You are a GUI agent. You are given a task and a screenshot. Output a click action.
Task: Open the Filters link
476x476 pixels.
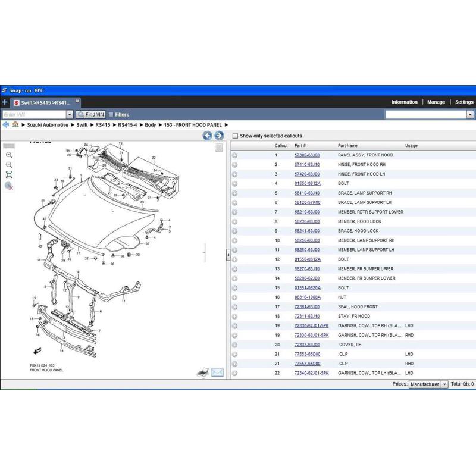pyautogui.click(x=122, y=114)
